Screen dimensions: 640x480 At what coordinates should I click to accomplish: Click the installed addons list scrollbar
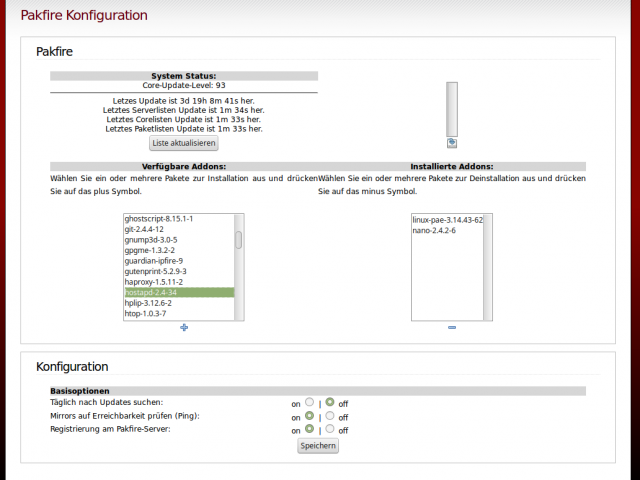(487, 267)
